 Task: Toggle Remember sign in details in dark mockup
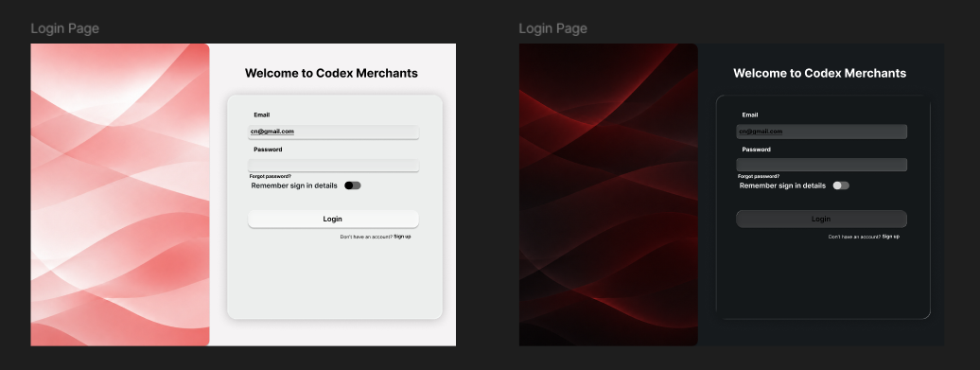point(841,185)
